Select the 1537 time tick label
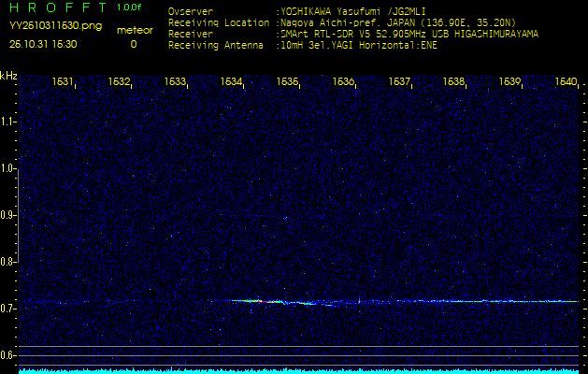Screen dimensions: 588x374 click(399, 82)
